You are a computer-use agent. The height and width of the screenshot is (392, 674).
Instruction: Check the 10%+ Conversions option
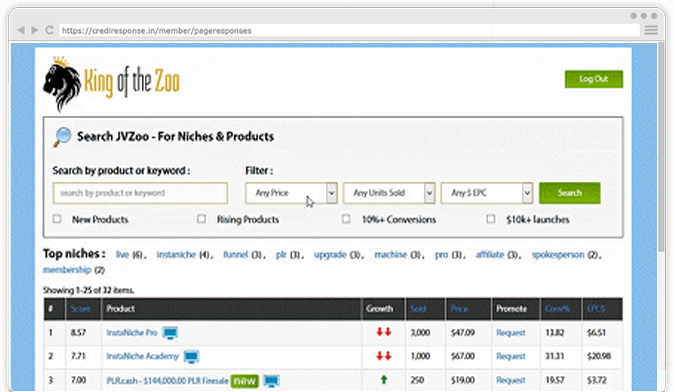(x=346, y=219)
